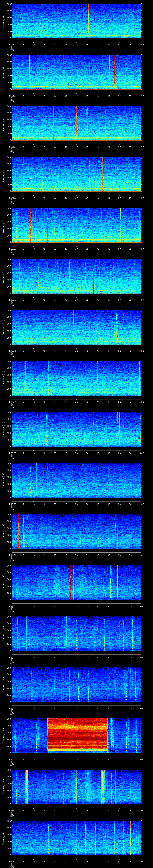
Task: Click the "5:00" end time label
Action: [x=141, y=197]
